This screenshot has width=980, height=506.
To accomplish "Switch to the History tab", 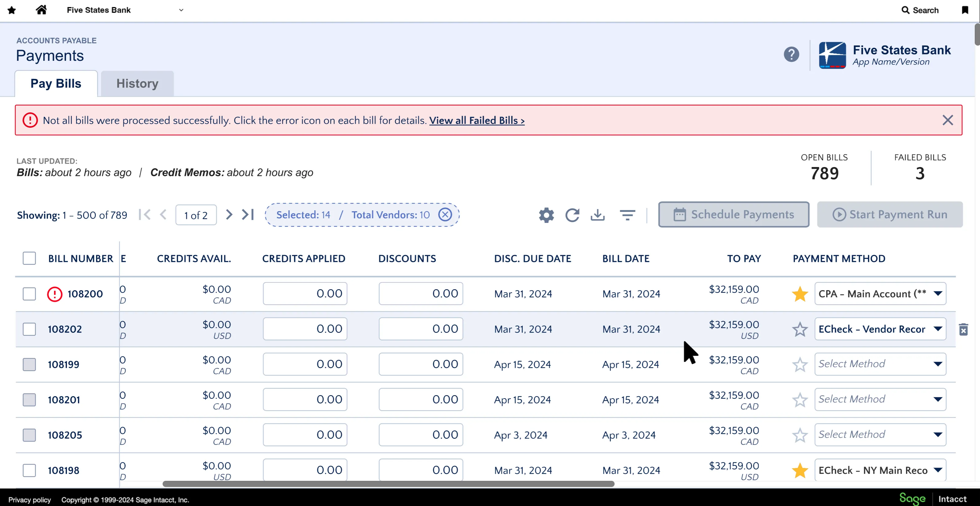I will (x=137, y=84).
